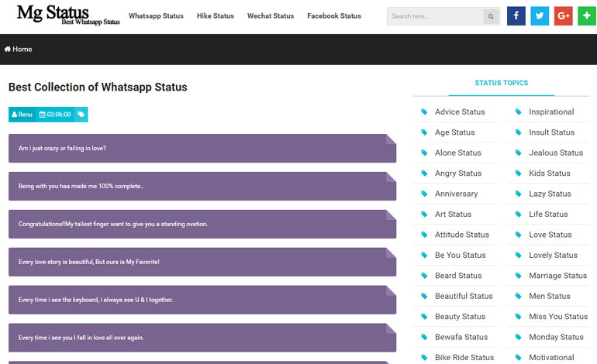Click the green plus icon

click(587, 16)
